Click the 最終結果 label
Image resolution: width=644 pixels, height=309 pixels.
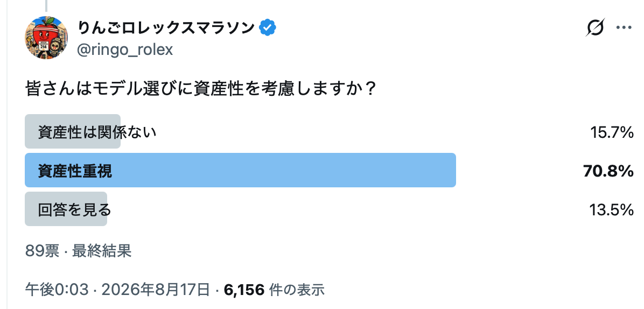coord(102,250)
